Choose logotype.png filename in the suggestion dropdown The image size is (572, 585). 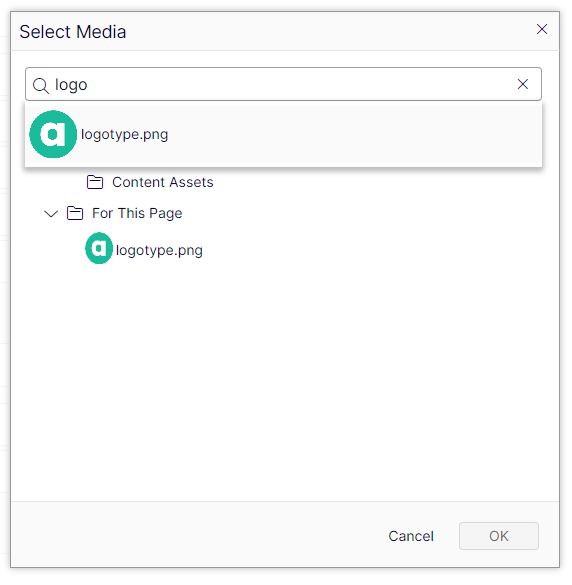point(124,134)
